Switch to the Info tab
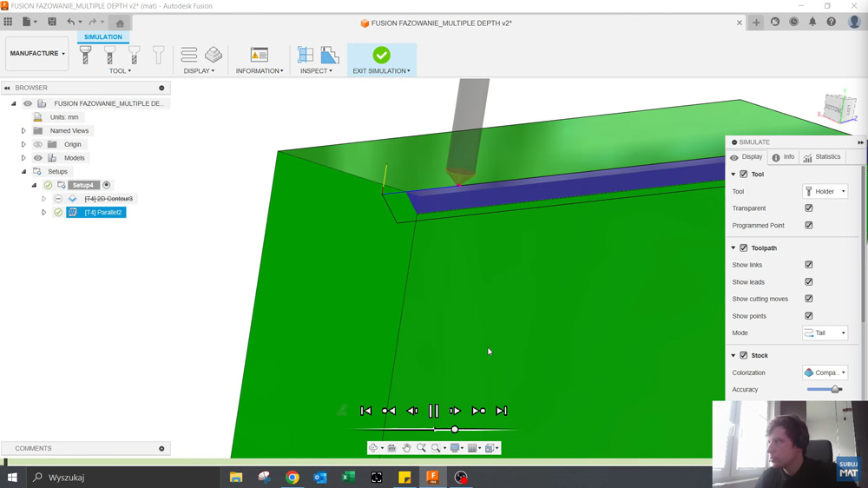Screen dimensions: 868x488 [783, 157]
